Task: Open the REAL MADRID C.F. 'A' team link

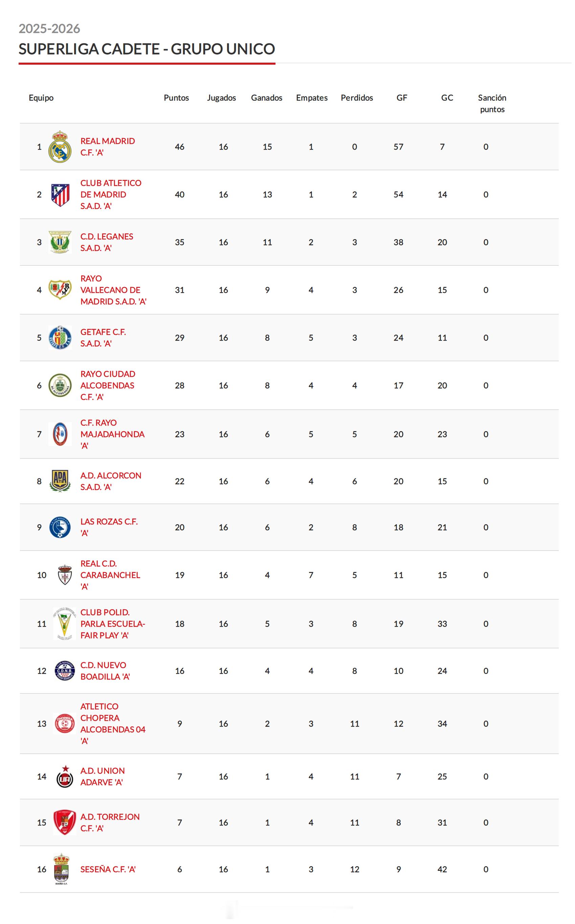Action: coord(107,147)
